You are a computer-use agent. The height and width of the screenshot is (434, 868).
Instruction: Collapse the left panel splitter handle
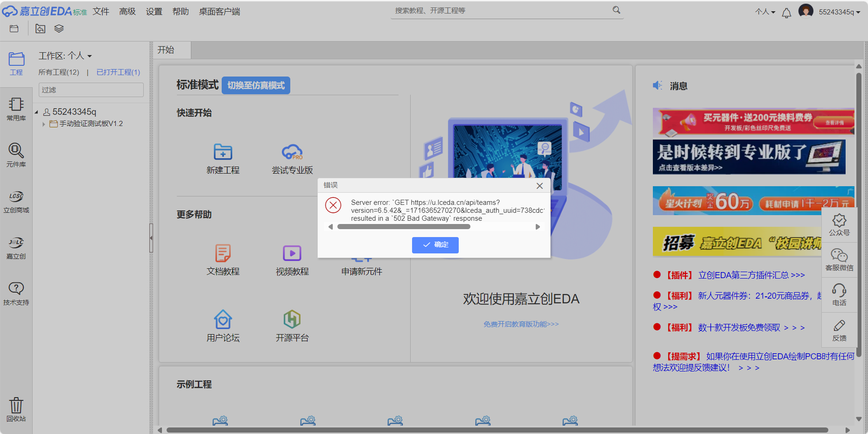(x=151, y=238)
